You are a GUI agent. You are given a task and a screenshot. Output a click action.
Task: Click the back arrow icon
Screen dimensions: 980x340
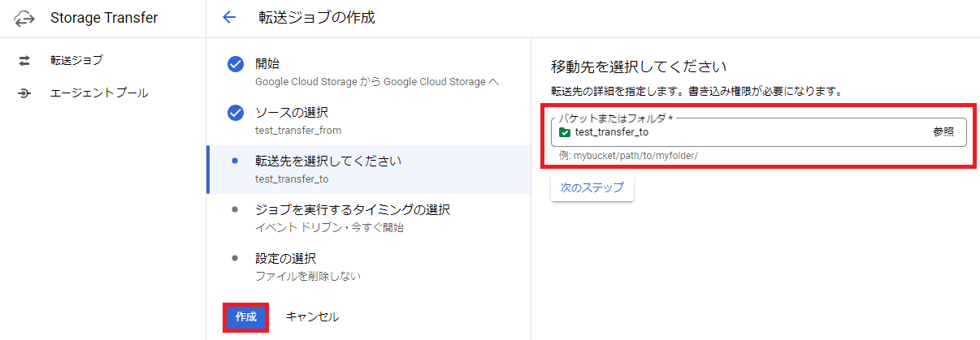click(229, 17)
